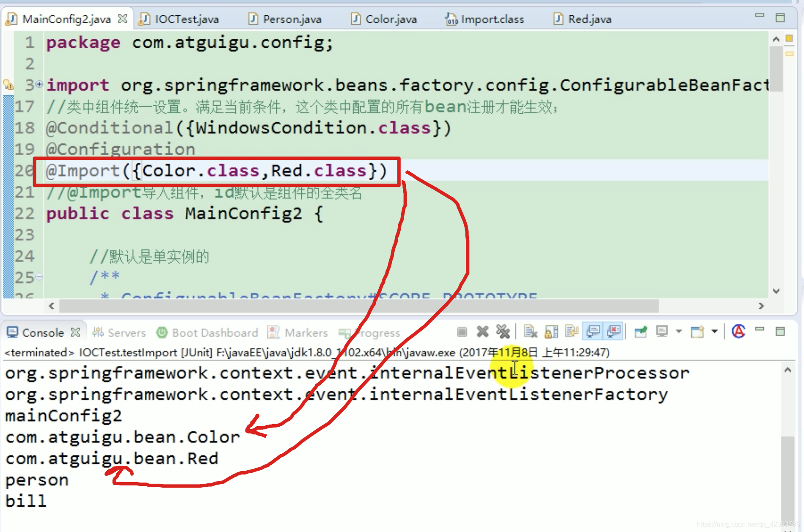The width and height of the screenshot is (804, 532).
Task: Click Remove All Terminated Launches icon
Action: click(x=503, y=332)
